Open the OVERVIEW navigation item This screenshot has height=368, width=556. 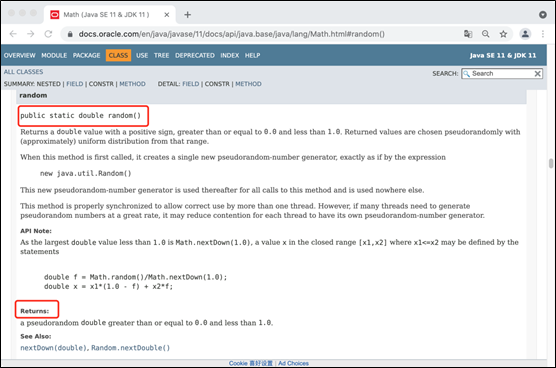click(20, 55)
